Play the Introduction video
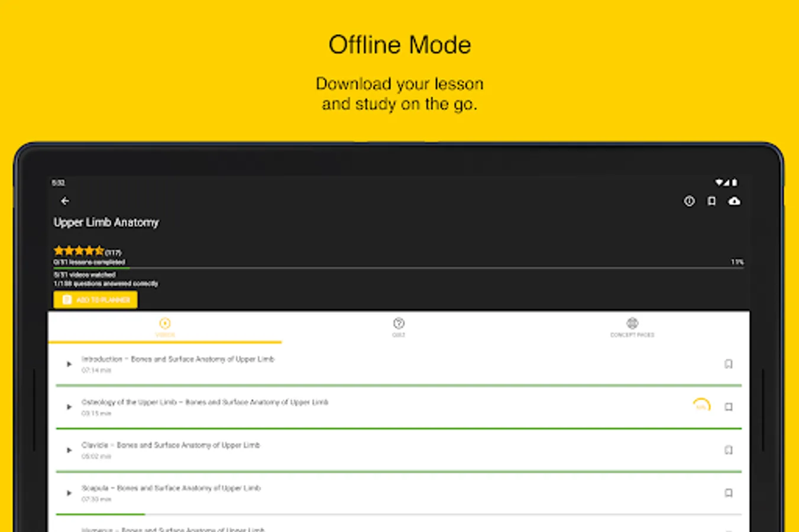The image size is (799, 532). point(69,364)
